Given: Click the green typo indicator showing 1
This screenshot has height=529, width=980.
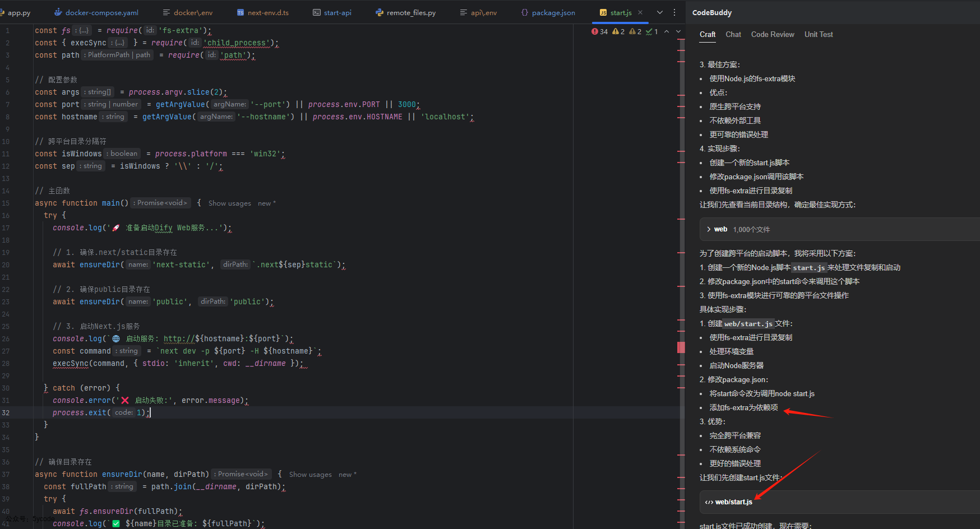Looking at the screenshot, I should [652, 32].
